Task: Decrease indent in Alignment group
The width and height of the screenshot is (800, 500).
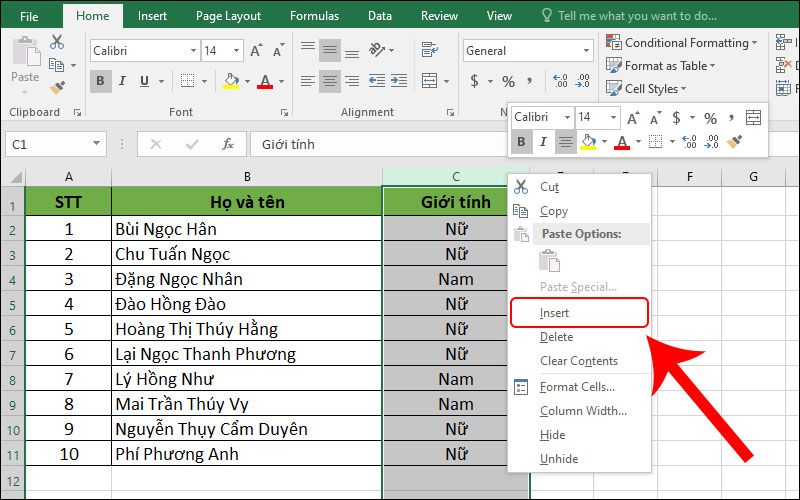Action: tap(377, 81)
